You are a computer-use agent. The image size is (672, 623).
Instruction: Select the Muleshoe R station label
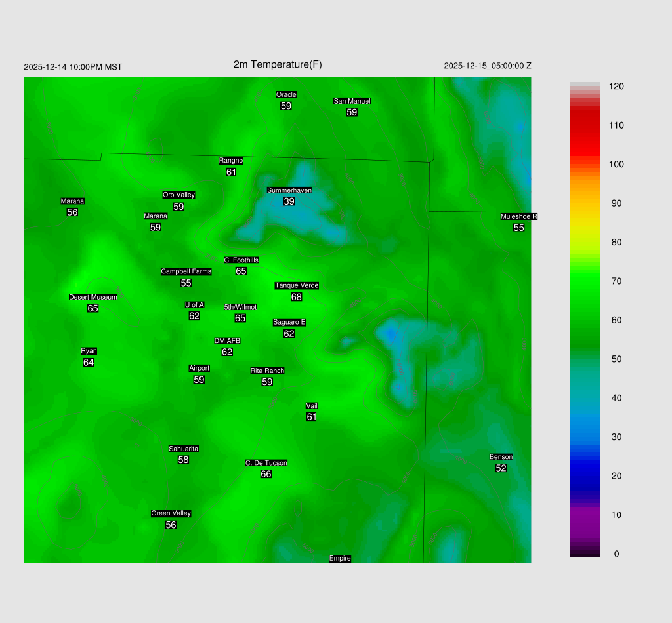point(518,216)
